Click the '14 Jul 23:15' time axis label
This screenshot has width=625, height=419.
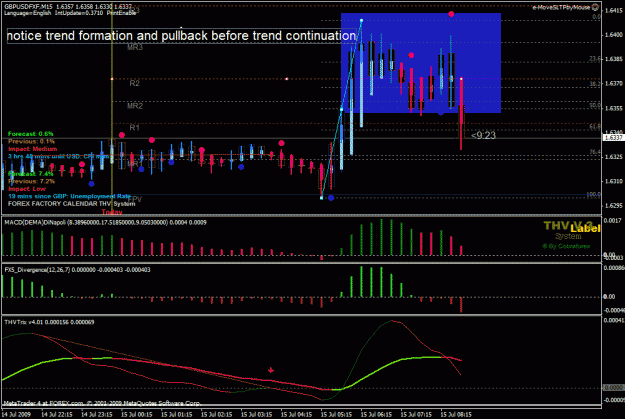(97, 415)
